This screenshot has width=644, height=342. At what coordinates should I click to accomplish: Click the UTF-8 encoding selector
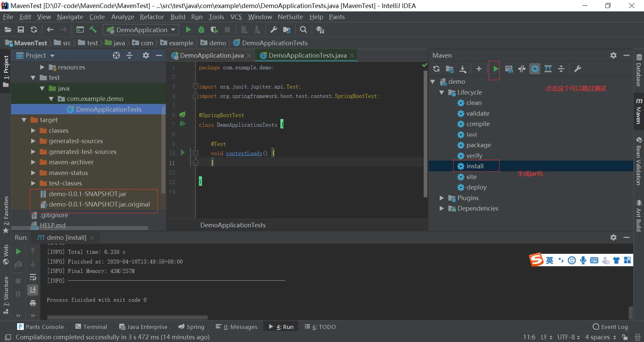569,337
